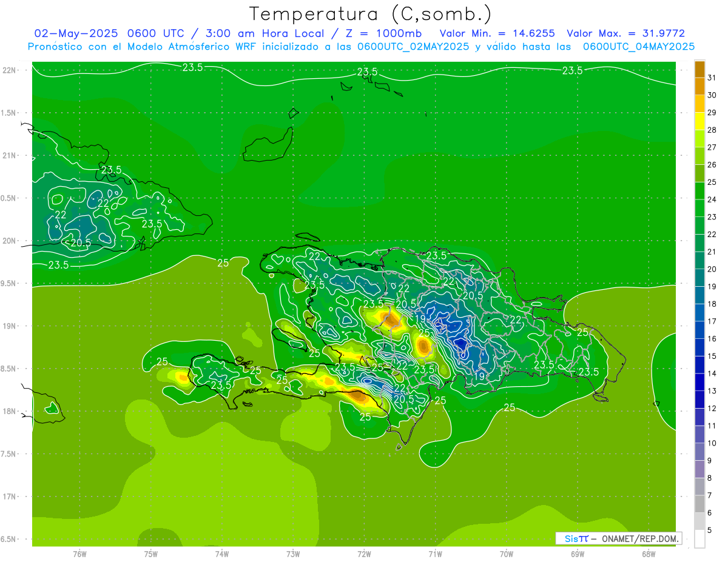728x562 pixels.
Task: Click the 'Temperatura (C,somb.)' chart title
Action: point(371,13)
